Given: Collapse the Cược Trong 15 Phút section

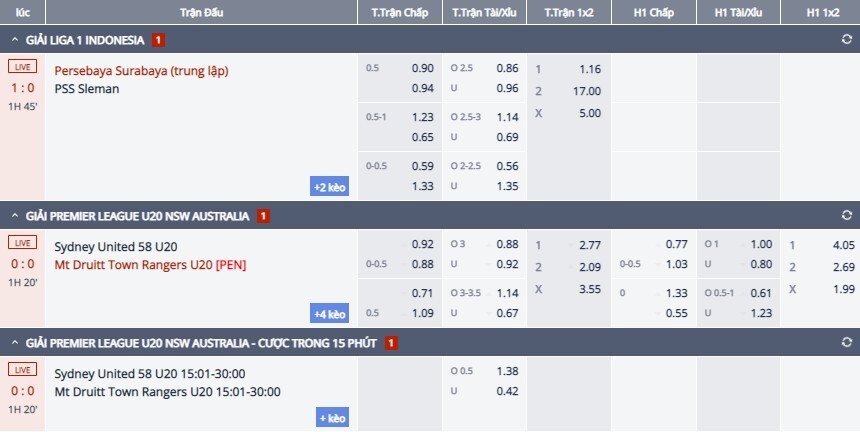Looking at the screenshot, I should 14,343.
